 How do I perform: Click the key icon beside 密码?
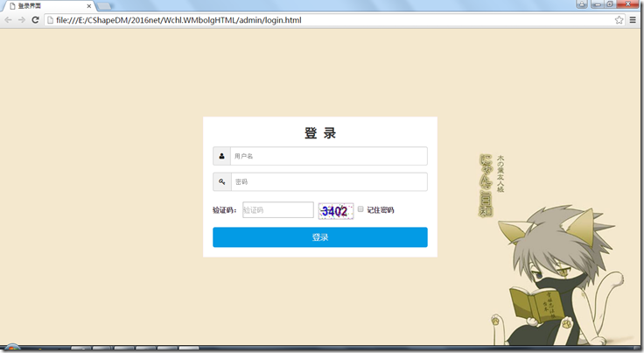(221, 181)
